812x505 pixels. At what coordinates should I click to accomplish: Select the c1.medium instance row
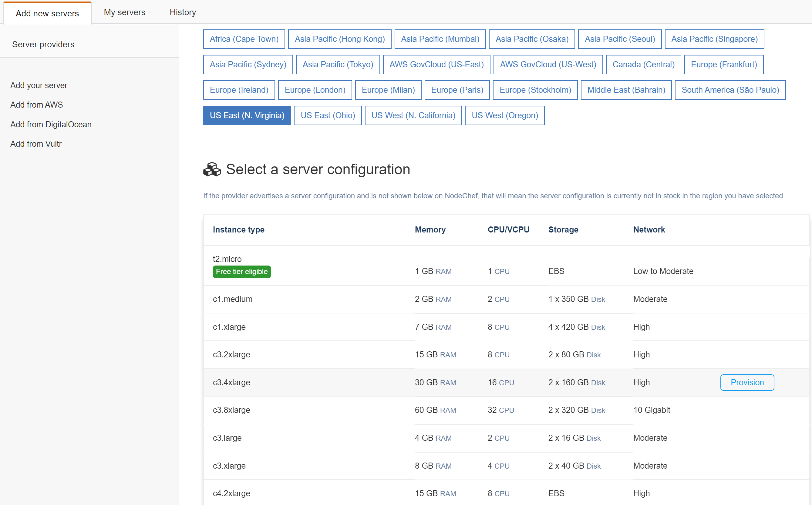pyautogui.click(x=506, y=299)
